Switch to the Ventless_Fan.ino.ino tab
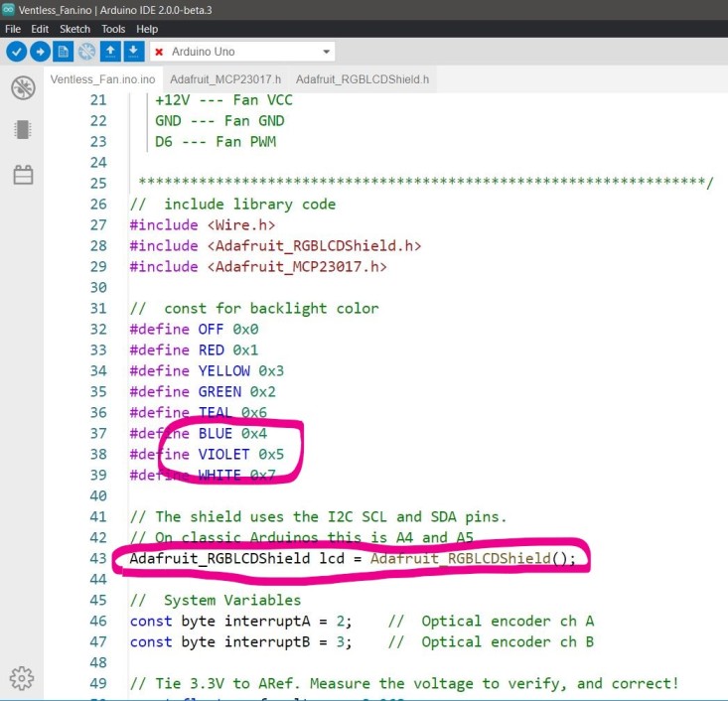 (102, 79)
